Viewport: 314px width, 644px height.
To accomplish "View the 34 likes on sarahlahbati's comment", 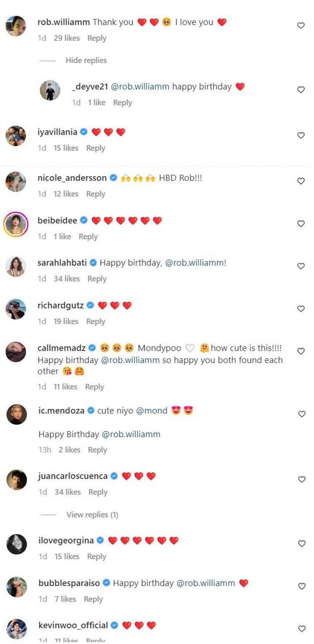I will pyautogui.click(x=67, y=279).
